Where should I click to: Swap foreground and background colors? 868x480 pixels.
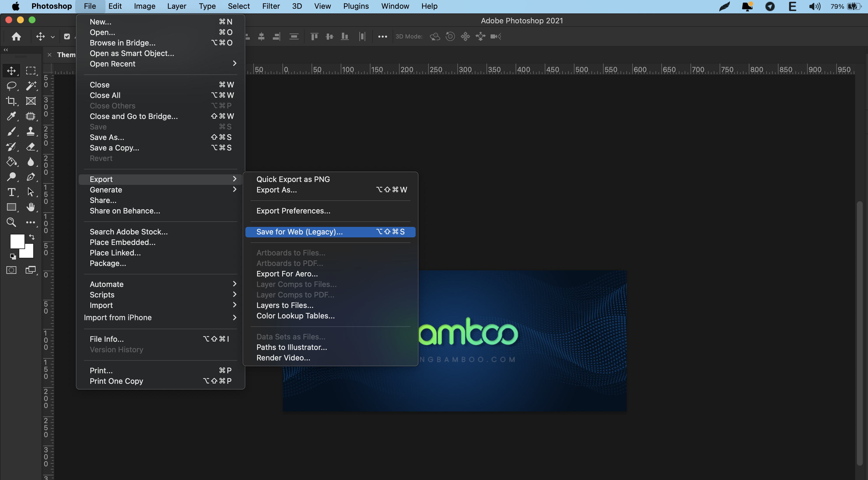(32, 237)
